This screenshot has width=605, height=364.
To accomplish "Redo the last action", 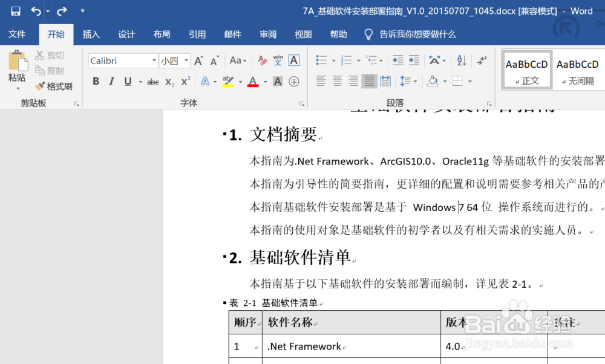I will (x=62, y=11).
